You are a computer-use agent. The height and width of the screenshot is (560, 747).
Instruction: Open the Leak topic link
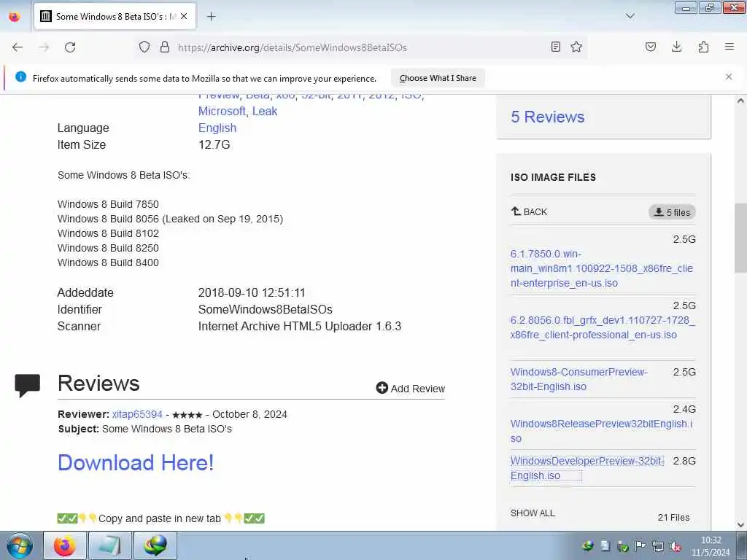264,111
